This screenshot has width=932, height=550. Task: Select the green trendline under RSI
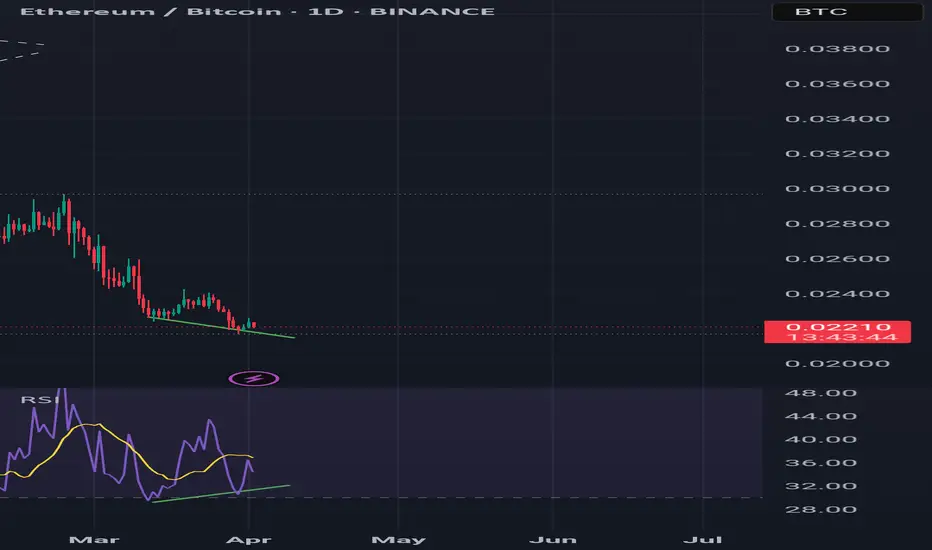coord(221,494)
